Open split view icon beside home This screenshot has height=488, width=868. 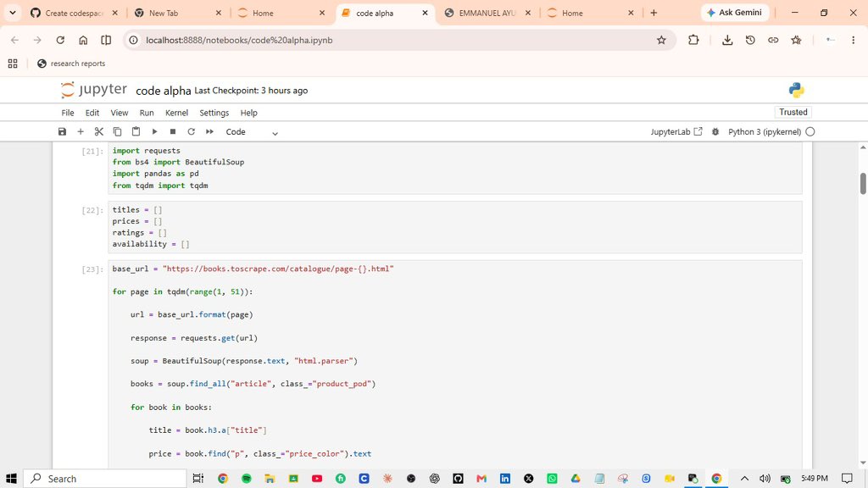[106, 40]
